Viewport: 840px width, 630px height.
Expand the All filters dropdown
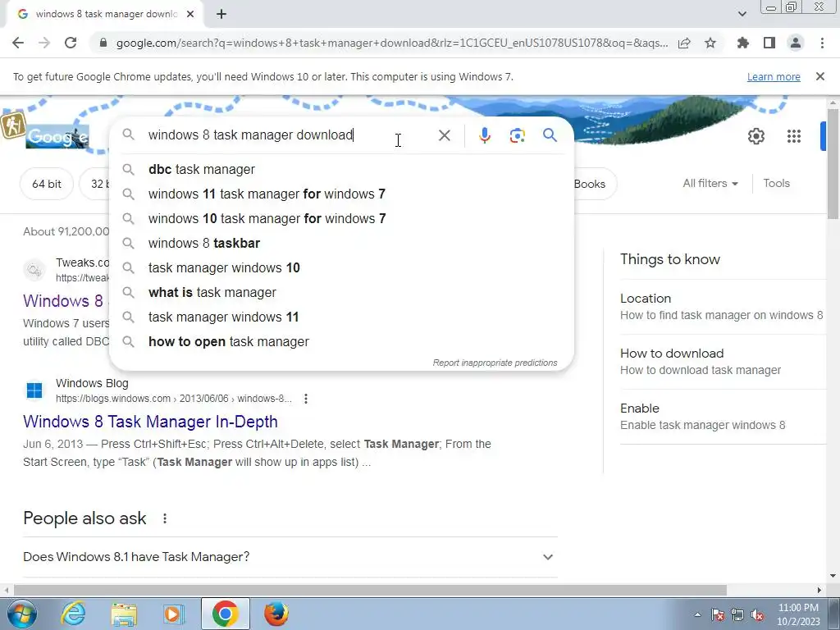pyautogui.click(x=710, y=183)
